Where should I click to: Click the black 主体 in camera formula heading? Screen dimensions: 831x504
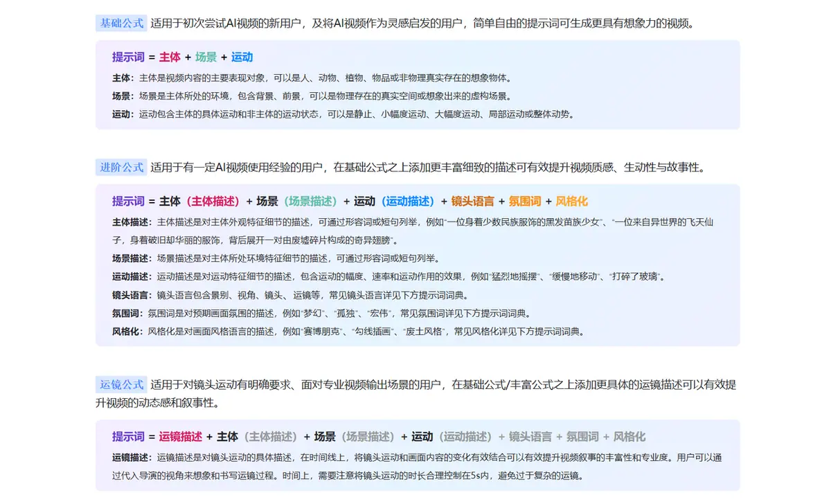coord(228,437)
